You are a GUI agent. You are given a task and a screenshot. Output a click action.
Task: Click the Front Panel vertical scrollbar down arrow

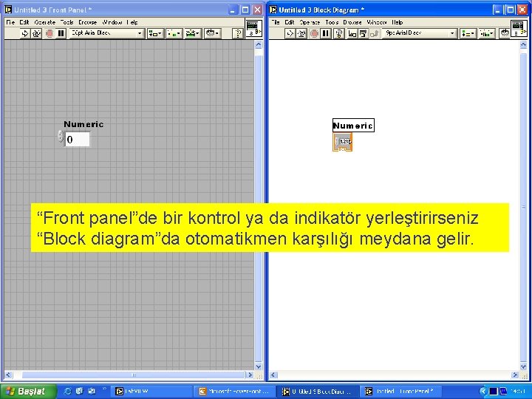coord(259,366)
